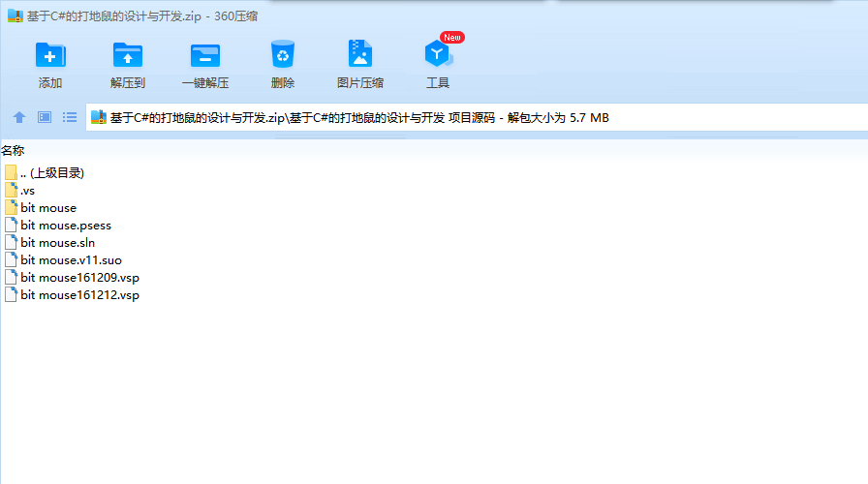Select the file bit mouse161209.vsp
The image size is (868, 484).
click(x=72, y=278)
